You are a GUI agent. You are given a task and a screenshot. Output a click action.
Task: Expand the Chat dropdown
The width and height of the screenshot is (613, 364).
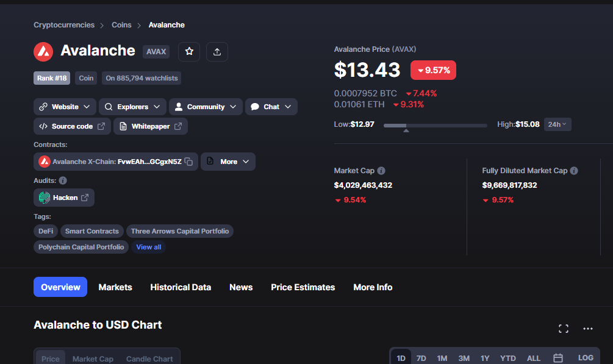[271, 107]
